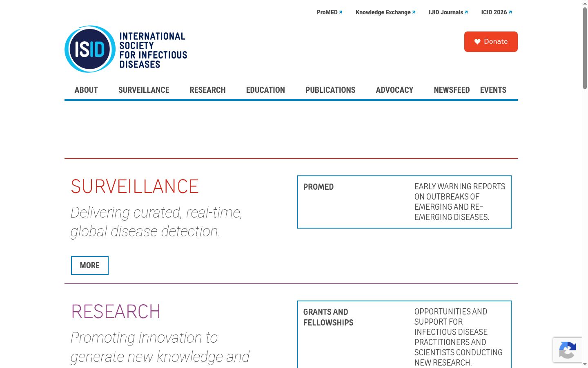Select Research in the navigation bar
This screenshot has height=368, width=588.
(207, 90)
